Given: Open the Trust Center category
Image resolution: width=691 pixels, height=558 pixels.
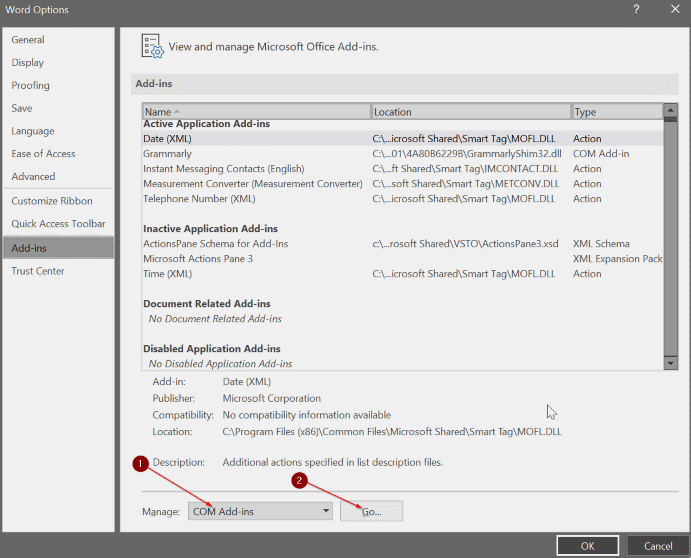Looking at the screenshot, I should 38,271.
